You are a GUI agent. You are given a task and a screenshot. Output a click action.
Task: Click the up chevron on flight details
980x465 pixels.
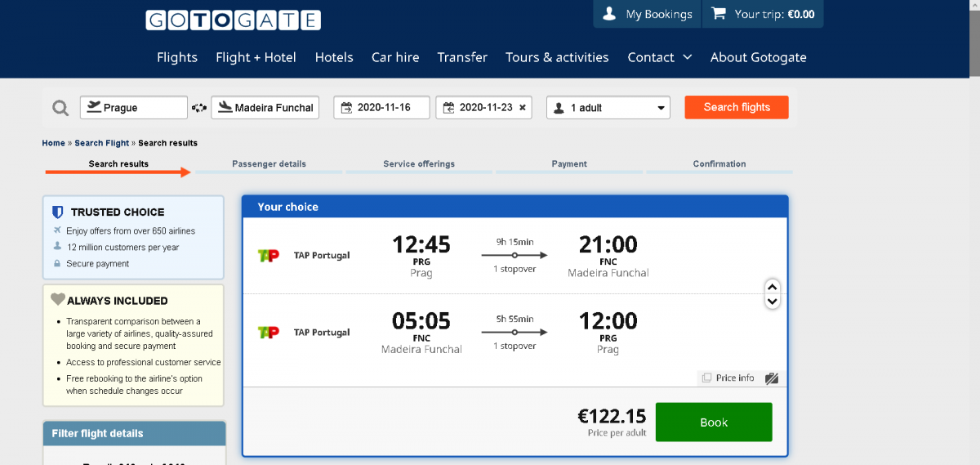click(773, 287)
